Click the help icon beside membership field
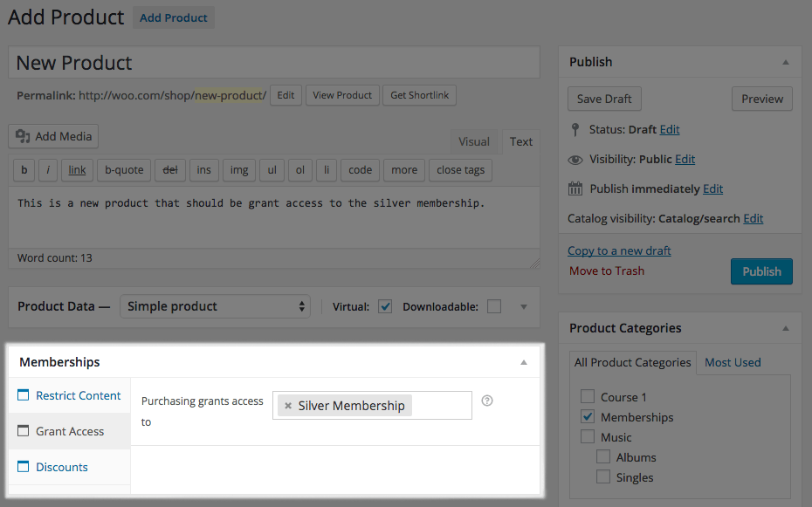This screenshot has height=507, width=812. 487,401
